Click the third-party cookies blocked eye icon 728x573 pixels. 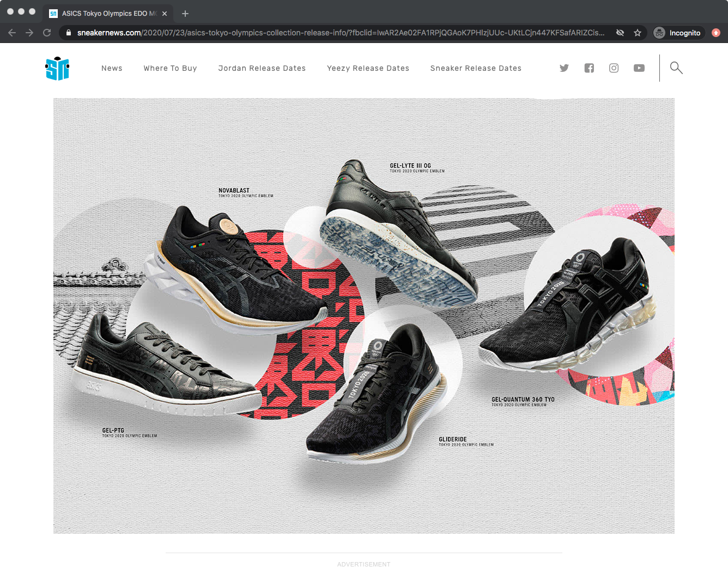620,33
